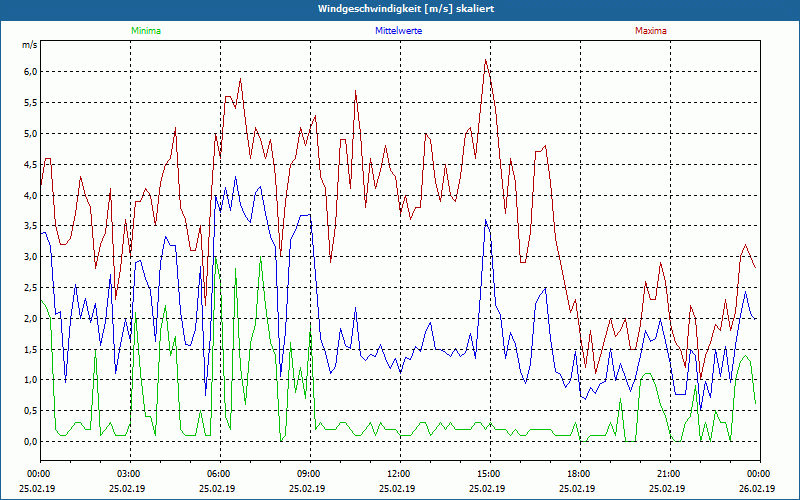800x500 pixels.
Task: Click the m/s unit label on the y-axis
Action: pos(30,45)
